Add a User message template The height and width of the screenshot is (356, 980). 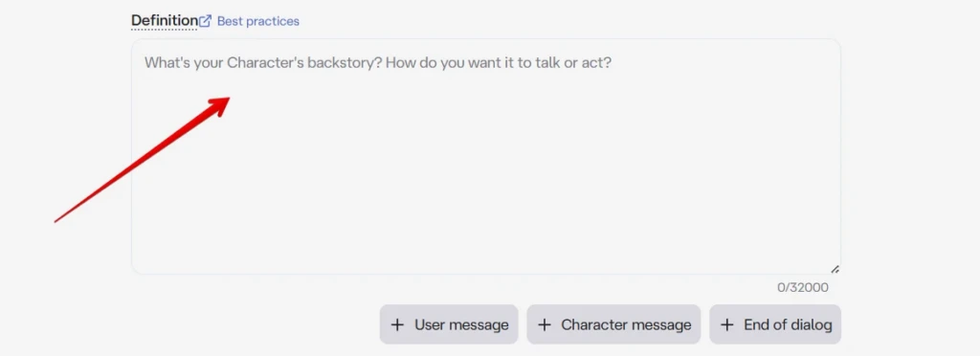[449, 324]
